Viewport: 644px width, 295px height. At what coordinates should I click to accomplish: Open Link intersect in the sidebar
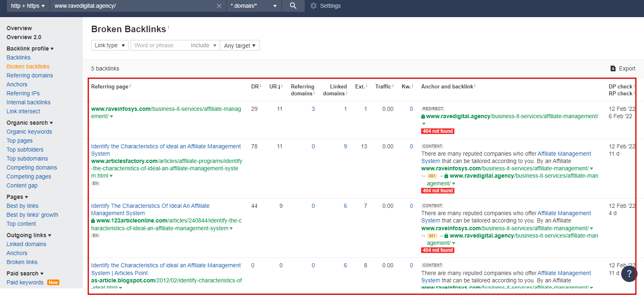click(23, 111)
